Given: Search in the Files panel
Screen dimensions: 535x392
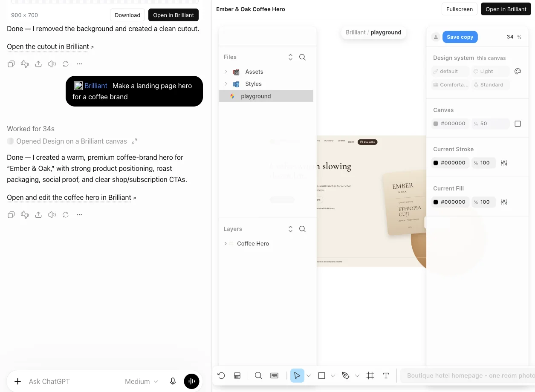Looking at the screenshot, I should click(x=303, y=57).
